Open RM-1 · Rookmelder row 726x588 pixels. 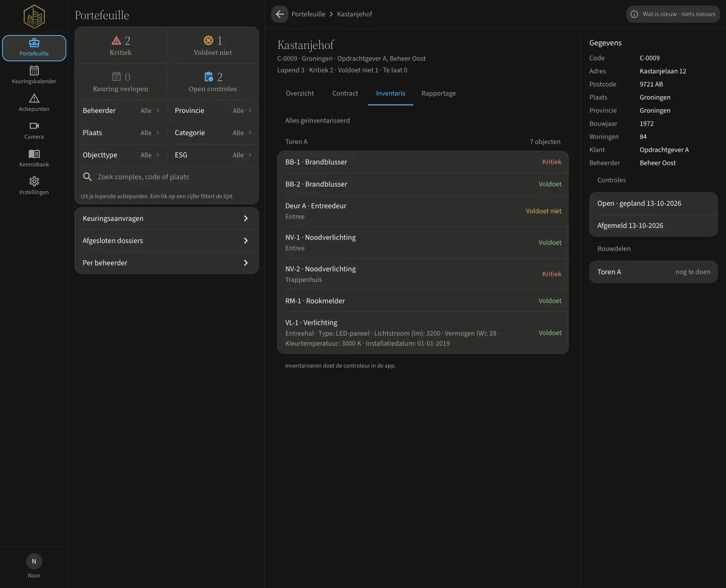[423, 301]
